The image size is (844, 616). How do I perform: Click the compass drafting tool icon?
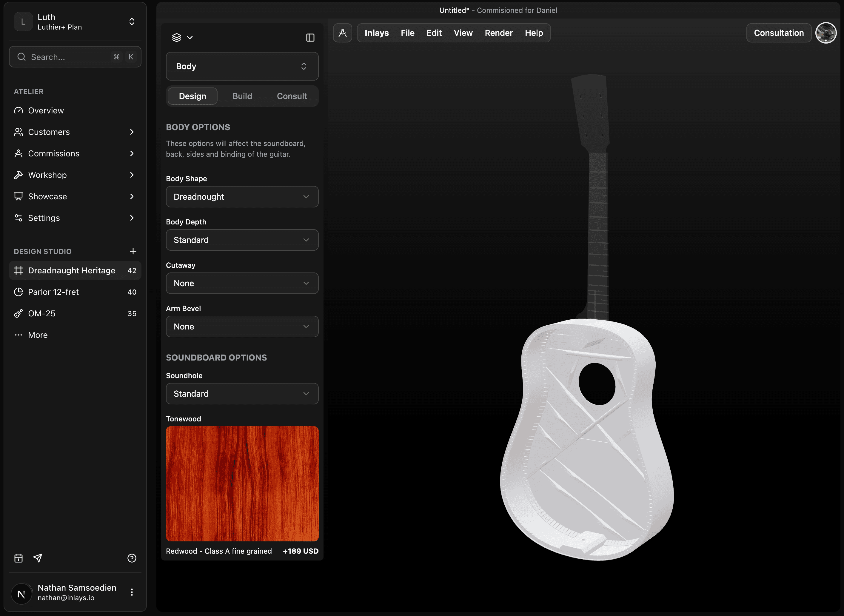pyautogui.click(x=342, y=33)
